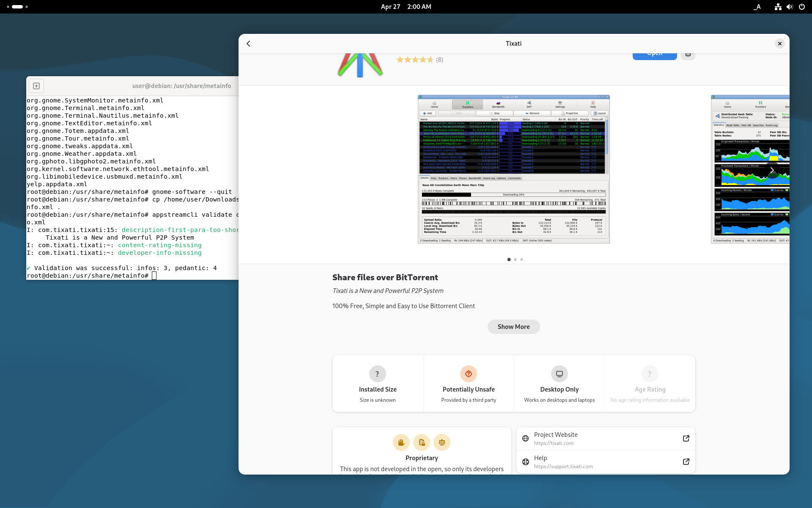Click the Desktop Only monitor icon
This screenshot has height=508, width=812.
pyautogui.click(x=560, y=374)
